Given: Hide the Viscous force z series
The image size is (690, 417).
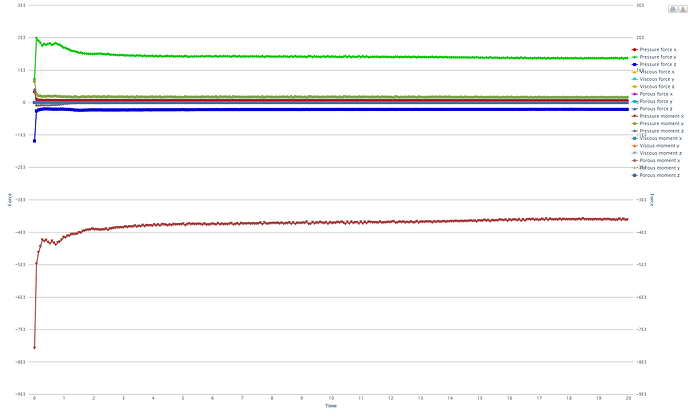Looking at the screenshot, I should (x=653, y=87).
